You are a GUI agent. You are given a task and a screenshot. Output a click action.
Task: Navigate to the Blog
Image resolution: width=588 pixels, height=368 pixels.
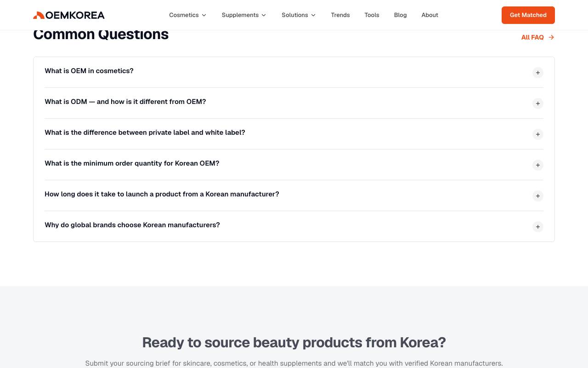tap(400, 15)
